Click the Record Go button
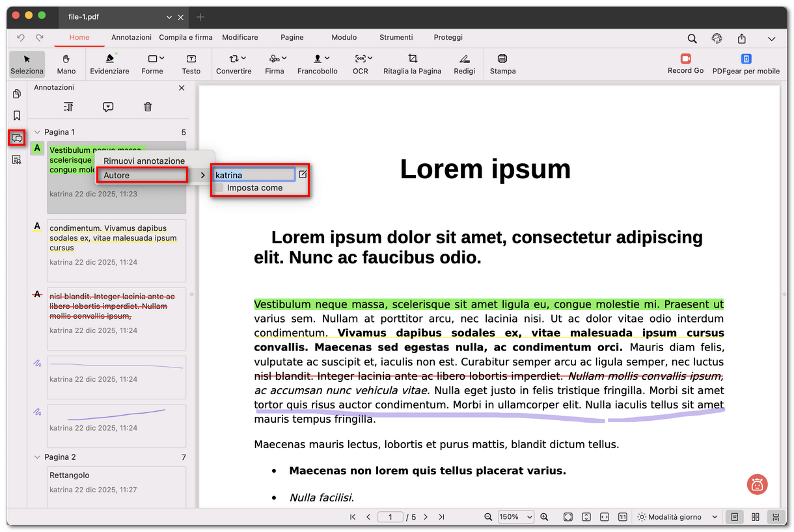This screenshot has height=532, width=794. [685, 63]
